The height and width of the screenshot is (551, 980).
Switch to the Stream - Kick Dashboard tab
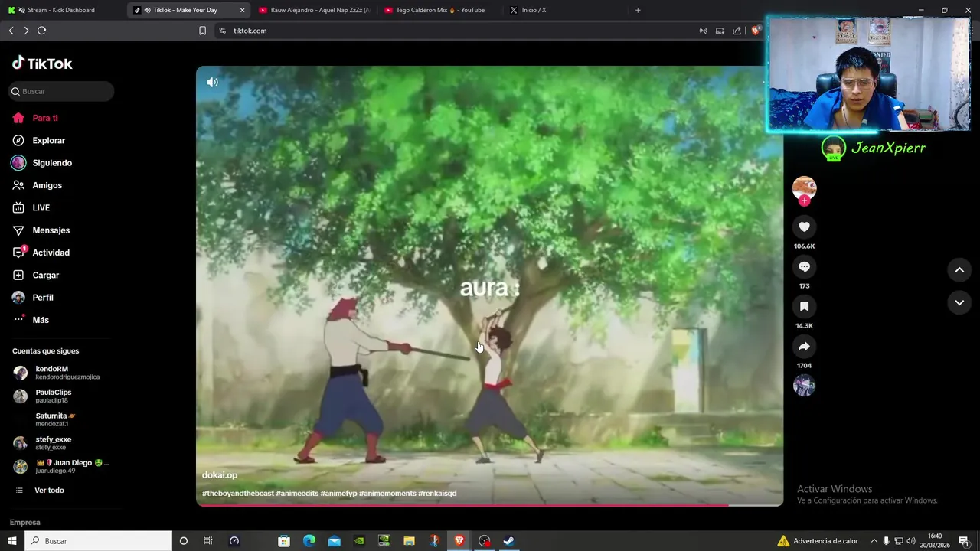pyautogui.click(x=61, y=10)
